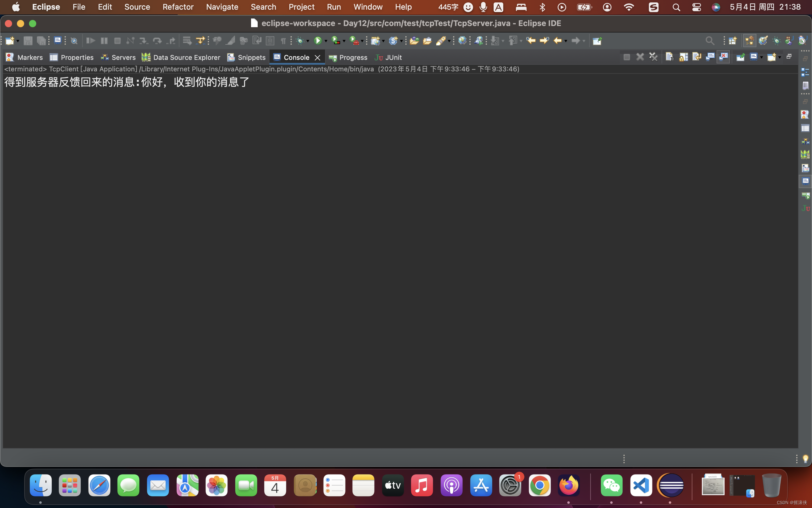Expand the External Tools dropdown
The height and width of the screenshot is (508, 812).
coord(362,41)
